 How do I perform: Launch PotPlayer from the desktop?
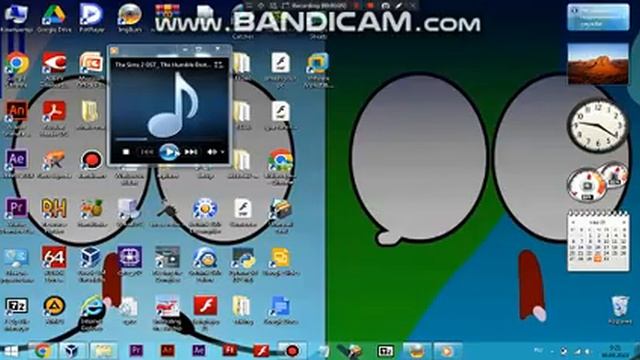[91, 17]
